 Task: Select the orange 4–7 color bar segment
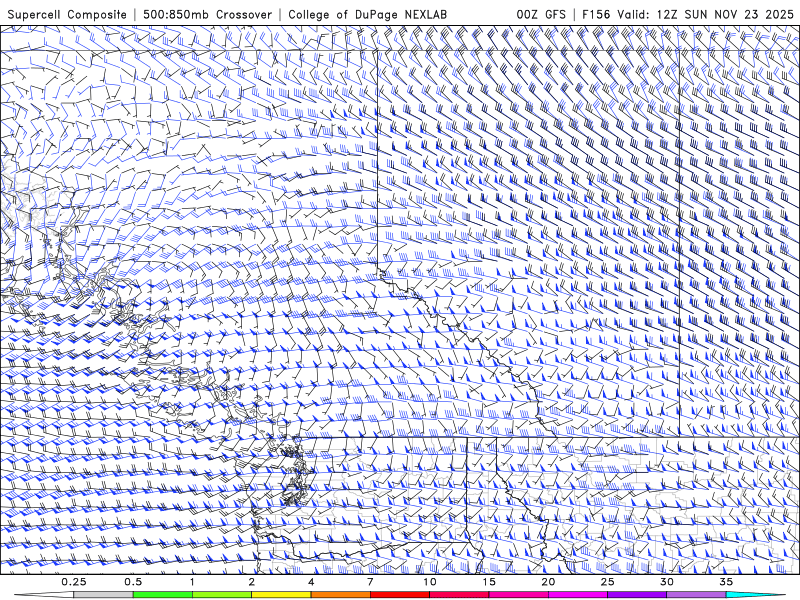[x=340, y=595]
